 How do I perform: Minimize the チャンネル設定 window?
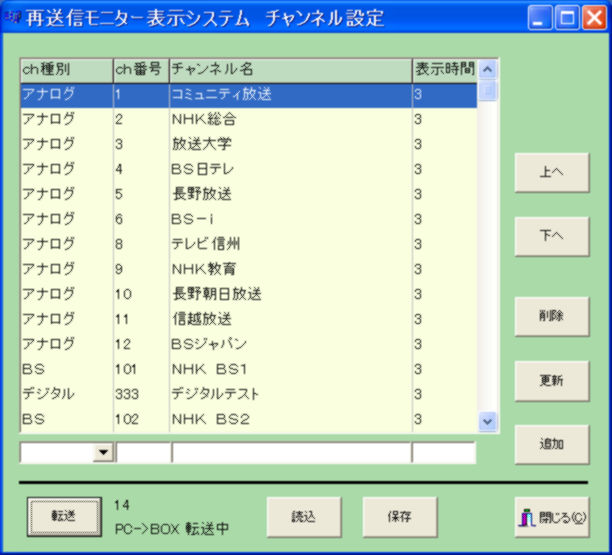[539, 18]
